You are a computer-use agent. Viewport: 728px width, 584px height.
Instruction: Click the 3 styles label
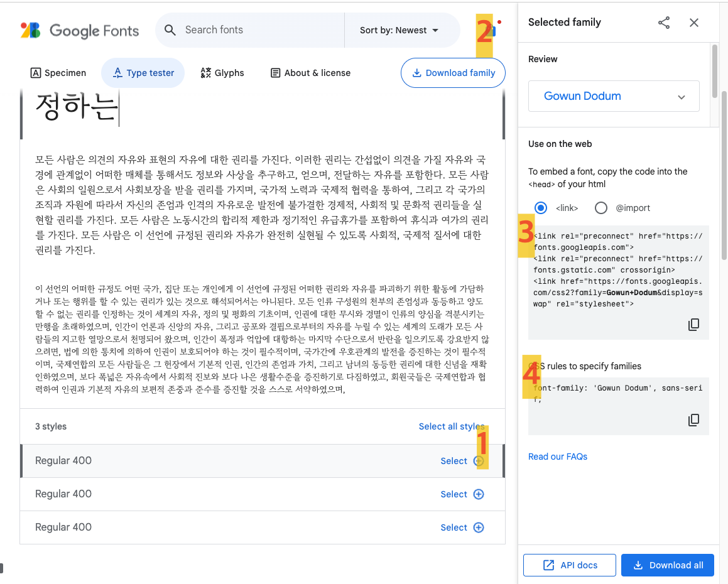(x=51, y=426)
